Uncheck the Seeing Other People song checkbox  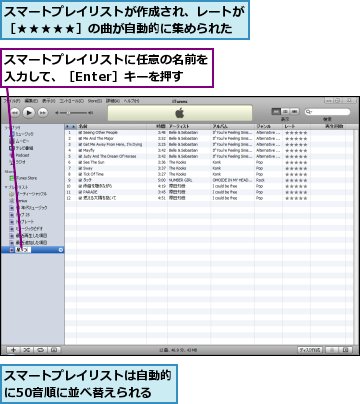point(80,133)
